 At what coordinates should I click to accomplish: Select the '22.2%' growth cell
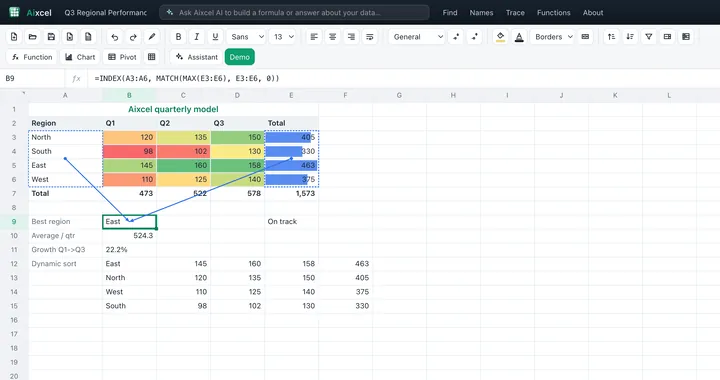(x=129, y=250)
